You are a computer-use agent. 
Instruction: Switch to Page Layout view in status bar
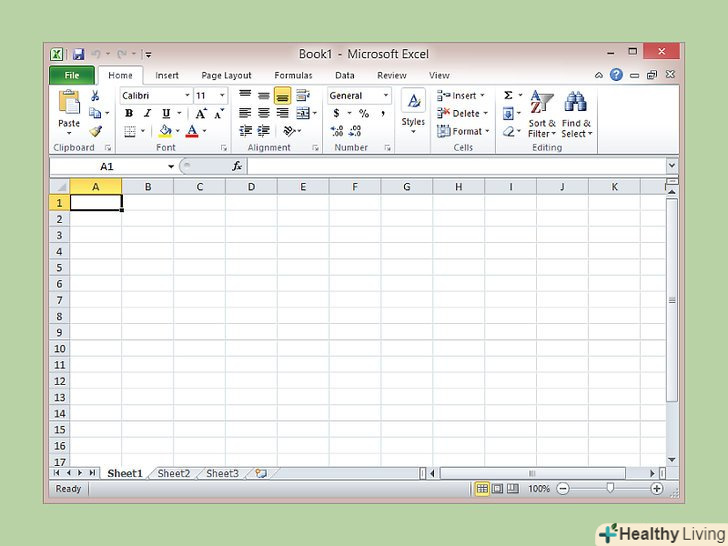tap(497, 489)
